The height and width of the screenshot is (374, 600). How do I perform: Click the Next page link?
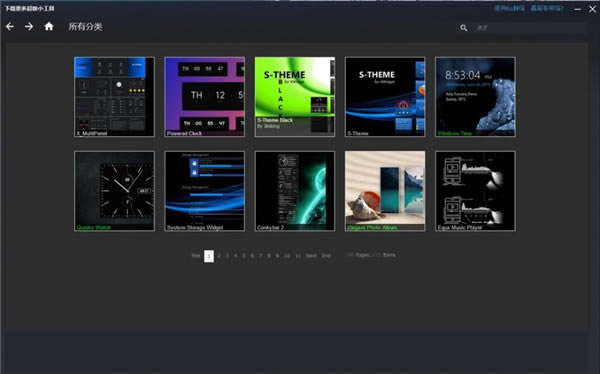click(311, 256)
